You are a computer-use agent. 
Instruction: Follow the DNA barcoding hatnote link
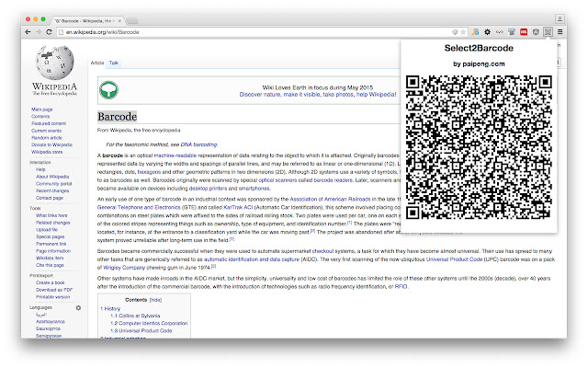[198, 144]
